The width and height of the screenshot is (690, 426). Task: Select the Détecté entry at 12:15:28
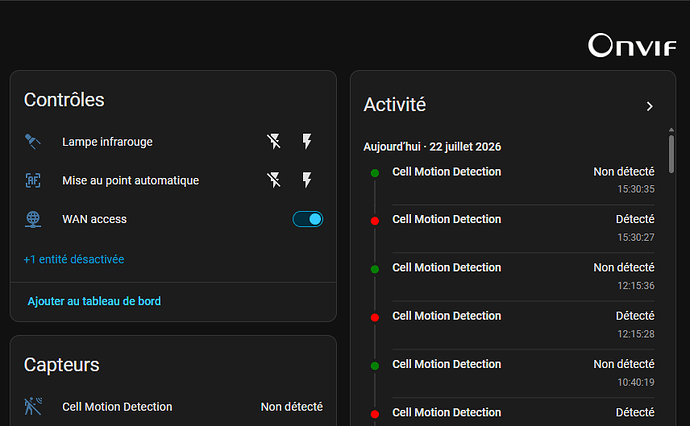tap(523, 325)
